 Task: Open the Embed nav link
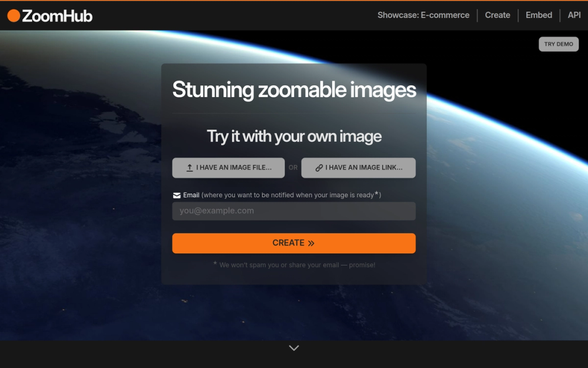[539, 15]
